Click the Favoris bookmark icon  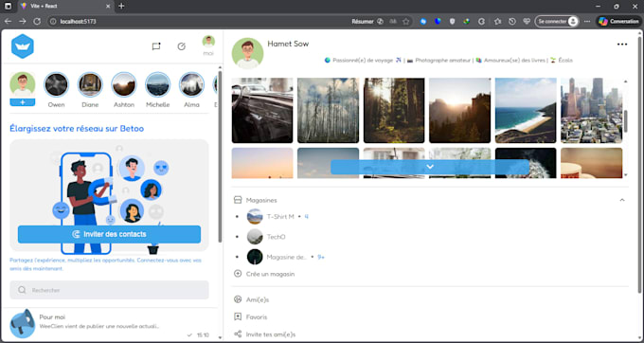[x=238, y=316]
